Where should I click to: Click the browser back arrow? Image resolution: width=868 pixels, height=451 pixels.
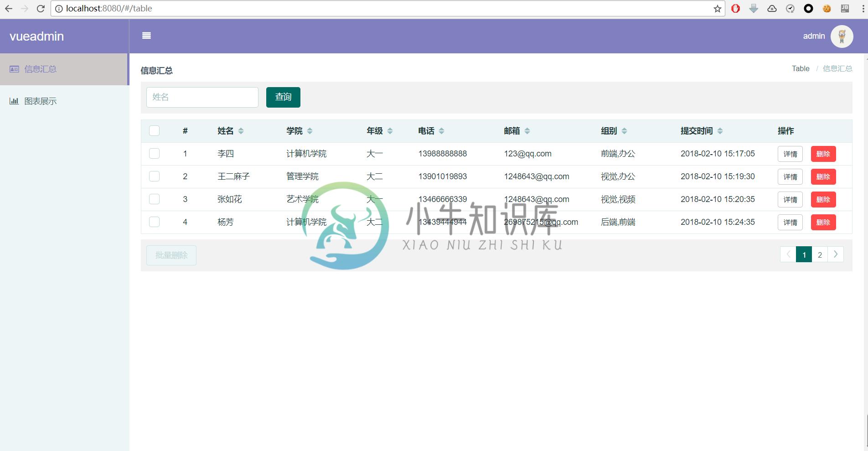pos(9,8)
